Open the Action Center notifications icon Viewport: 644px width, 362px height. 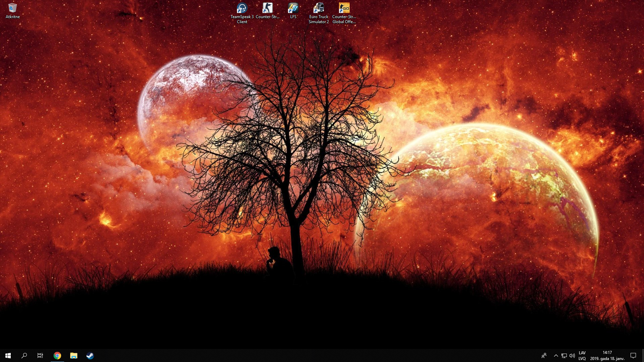point(633,356)
